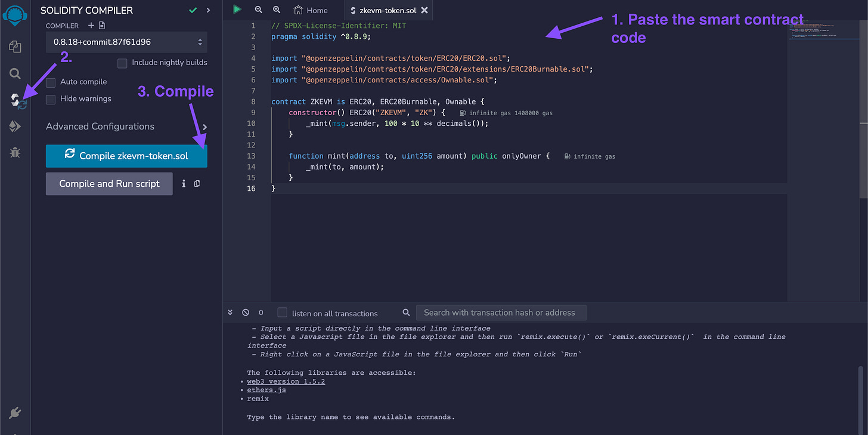Open the Debugger bug icon
Viewport: 868px width, 435px height.
tap(15, 153)
